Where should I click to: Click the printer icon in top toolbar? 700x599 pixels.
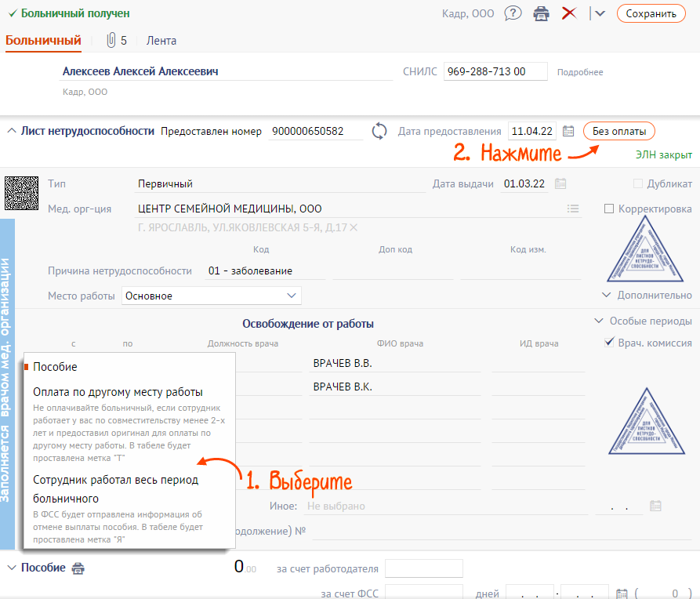pyautogui.click(x=541, y=13)
